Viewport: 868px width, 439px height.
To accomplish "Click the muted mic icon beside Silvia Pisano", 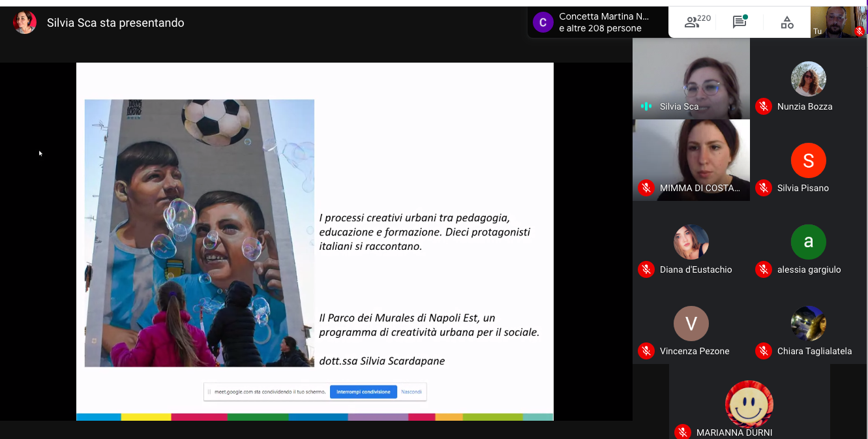I will pyautogui.click(x=764, y=188).
